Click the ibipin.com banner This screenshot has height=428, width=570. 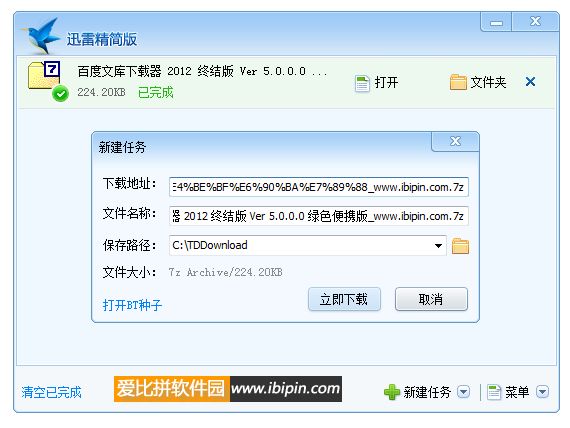pyautogui.click(x=228, y=389)
